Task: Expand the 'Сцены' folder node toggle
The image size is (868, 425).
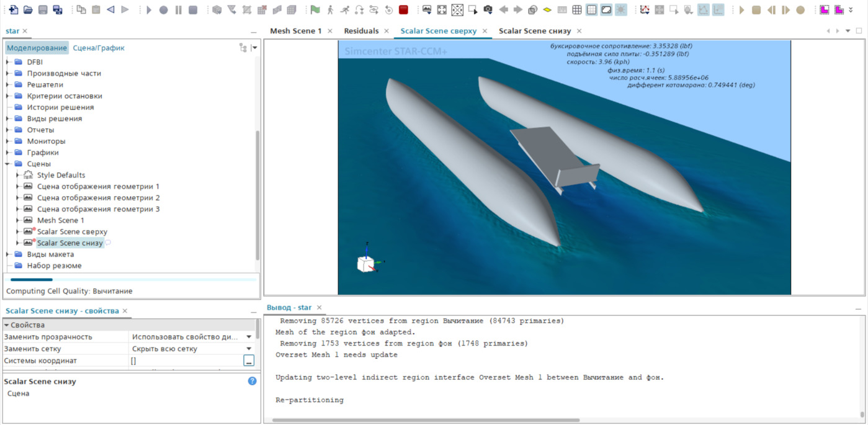Action: [8, 164]
